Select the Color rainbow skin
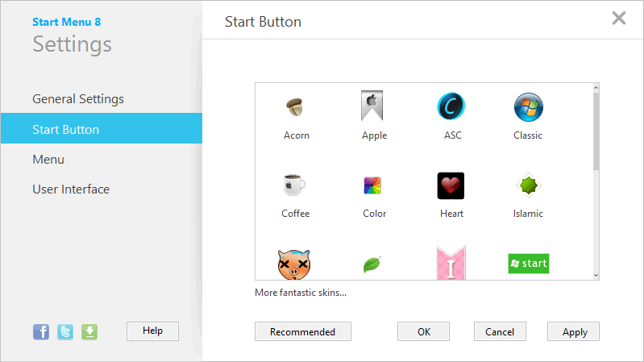Screen dimensions: 644x362 tap(372, 185)
